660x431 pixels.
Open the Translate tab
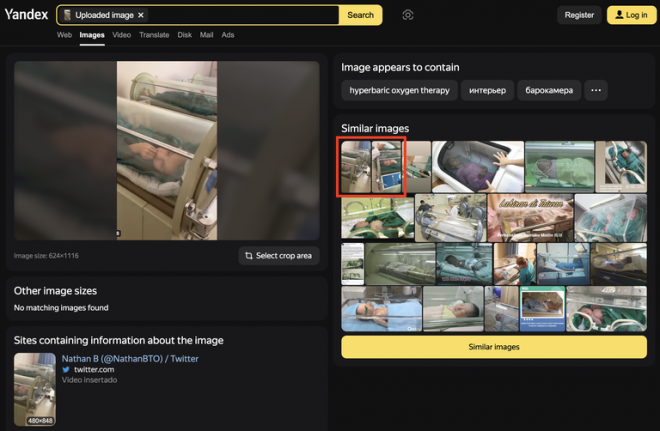pos(154,35)
